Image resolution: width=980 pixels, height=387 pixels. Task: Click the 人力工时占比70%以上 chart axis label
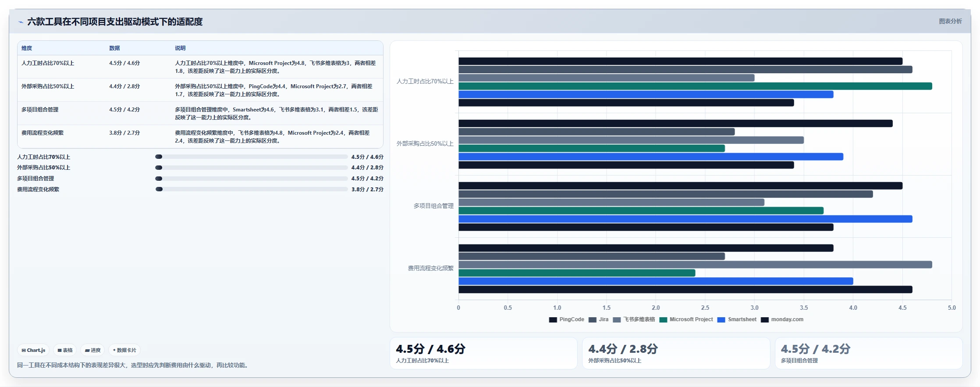tap(425, 82)
